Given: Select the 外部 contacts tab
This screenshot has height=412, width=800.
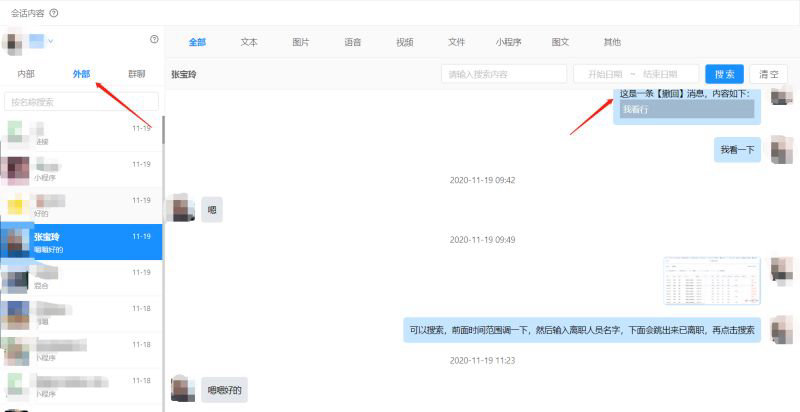Looking at the screenshot, I should coord(82,74).
